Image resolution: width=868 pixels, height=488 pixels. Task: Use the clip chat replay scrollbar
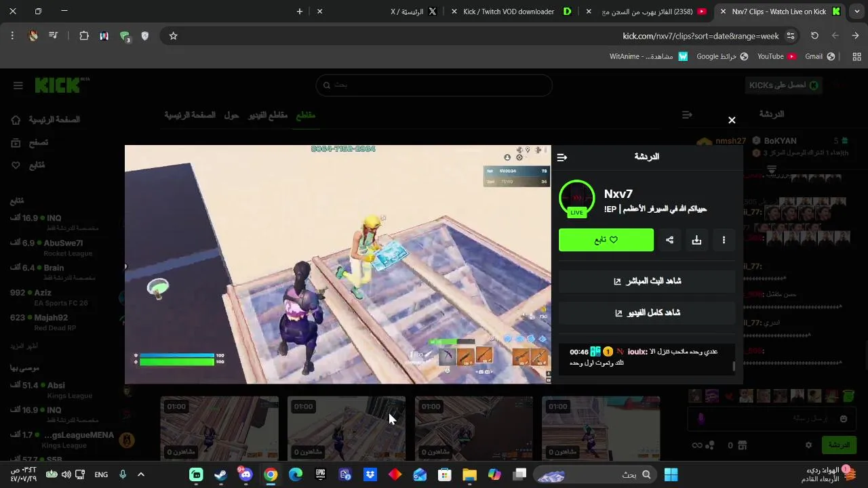pyautogui.click(x=734, y=367)
